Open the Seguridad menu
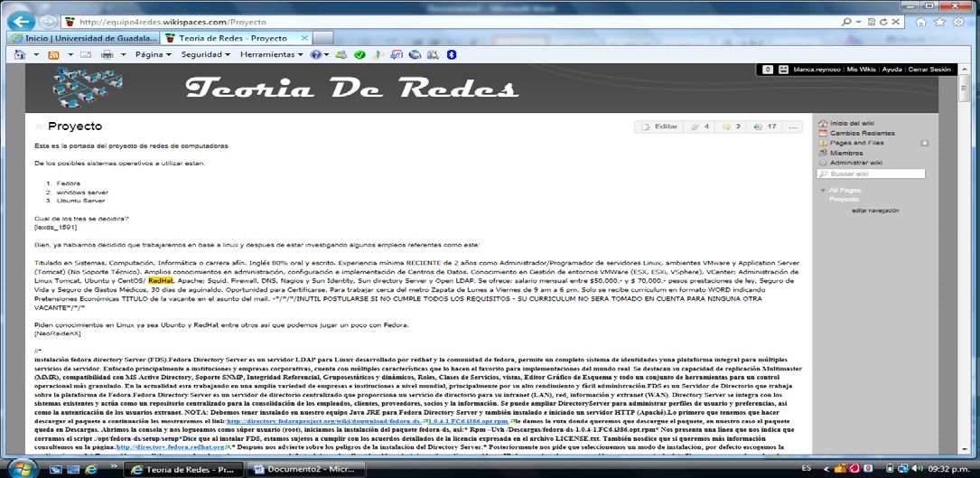980x478 pixels. [206, 54]
